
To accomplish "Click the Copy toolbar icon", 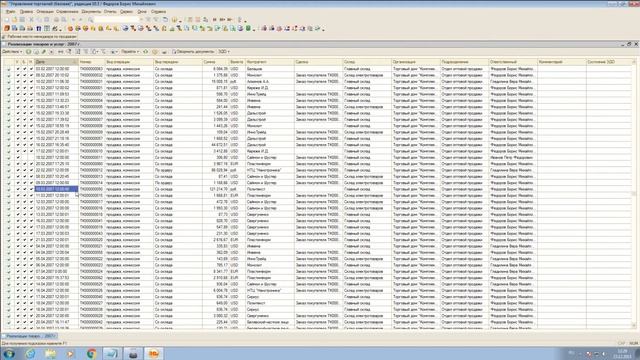I will click(x=39, y=20).
